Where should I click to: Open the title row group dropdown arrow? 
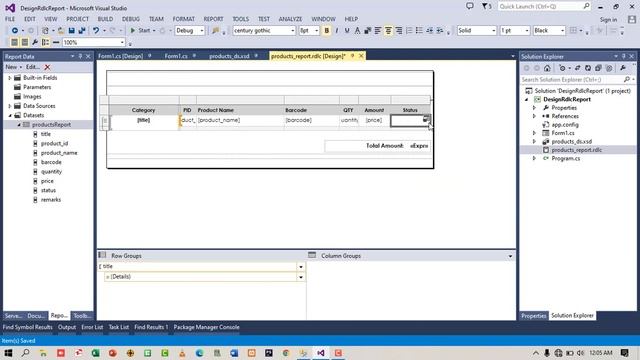[x=301, y=267]
